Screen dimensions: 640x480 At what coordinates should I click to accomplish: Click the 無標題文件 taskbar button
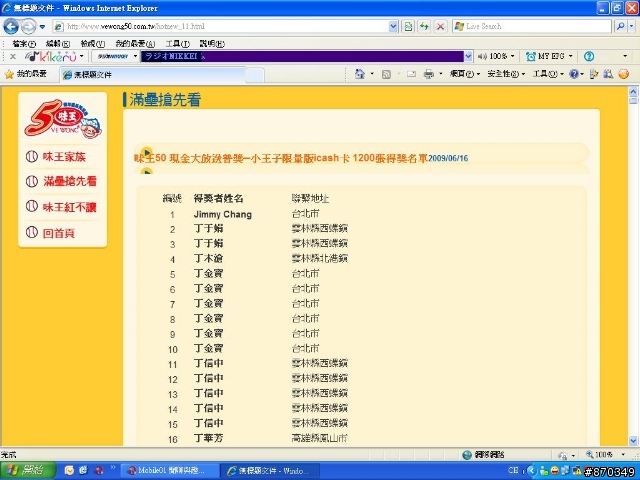click(x=269, y=471)
